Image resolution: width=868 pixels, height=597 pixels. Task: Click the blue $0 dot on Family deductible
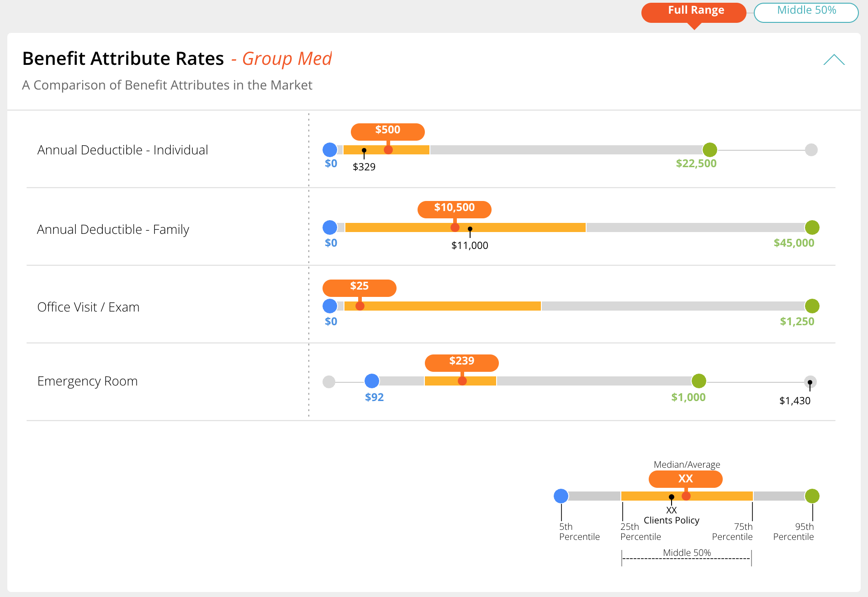click(x=330, y=227)
